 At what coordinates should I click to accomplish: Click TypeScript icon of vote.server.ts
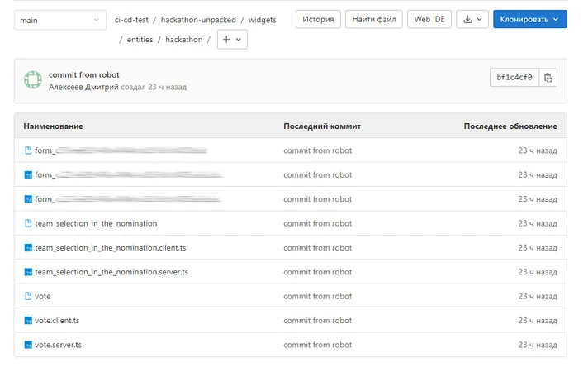pyautogui.click(x=28, y=345)
